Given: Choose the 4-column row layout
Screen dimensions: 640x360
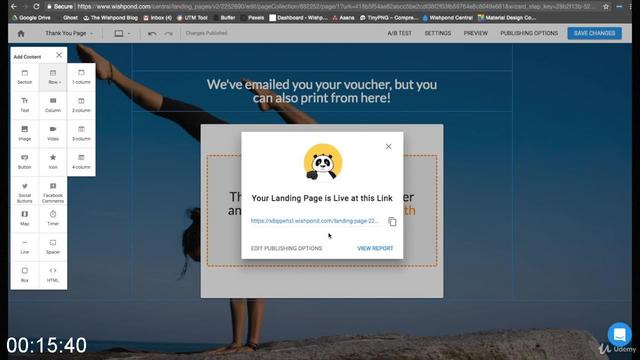Looking at the screenshot, I should click(x=81, y=162).
